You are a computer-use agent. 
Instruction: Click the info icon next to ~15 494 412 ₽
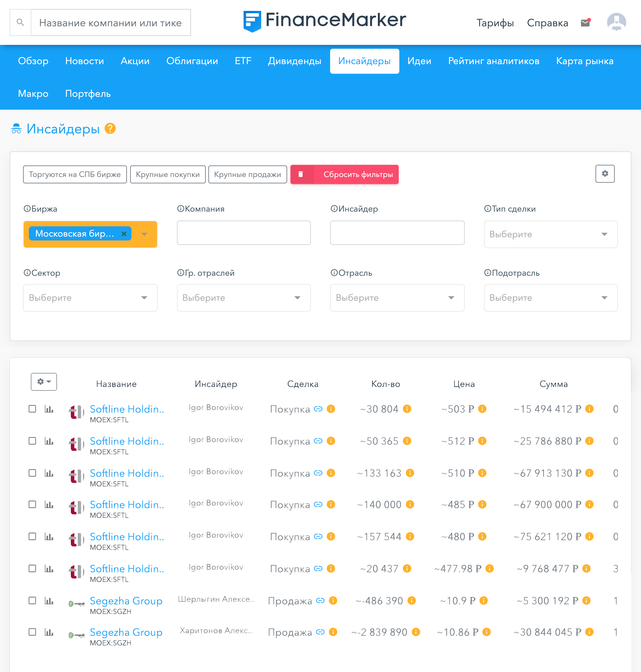(x=589, y=409)
